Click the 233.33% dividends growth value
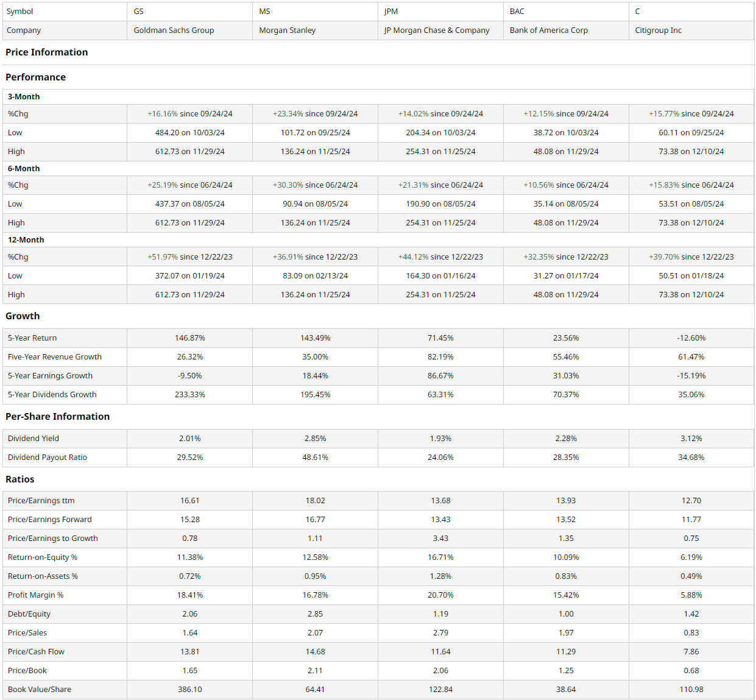 point(190,395)
